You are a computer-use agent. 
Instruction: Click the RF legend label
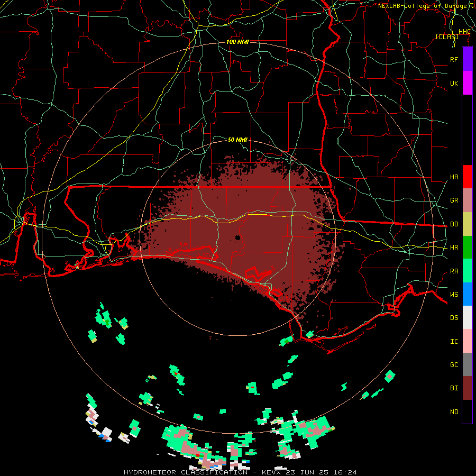[x=454, y=59]
